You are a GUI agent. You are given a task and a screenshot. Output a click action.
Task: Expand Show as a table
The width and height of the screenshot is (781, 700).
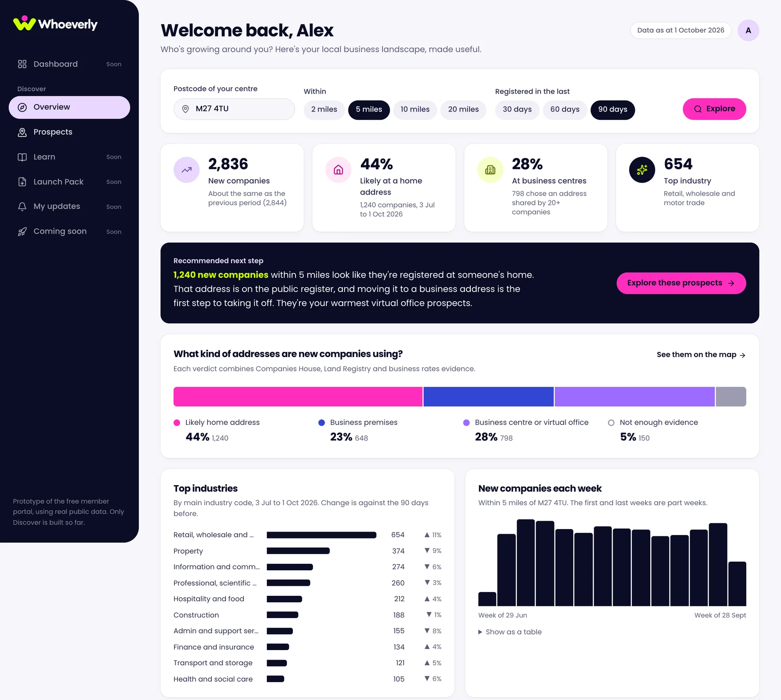tap(510, 632)
